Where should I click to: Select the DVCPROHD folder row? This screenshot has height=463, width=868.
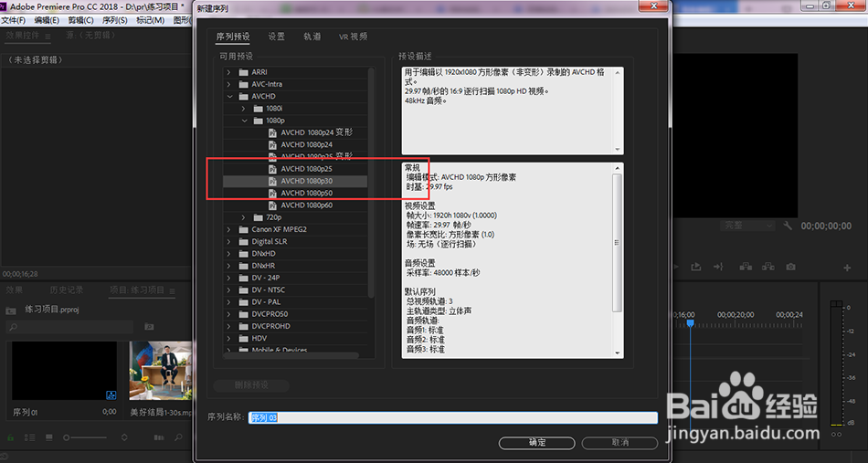pyautogui.click(x=296, y=326)
